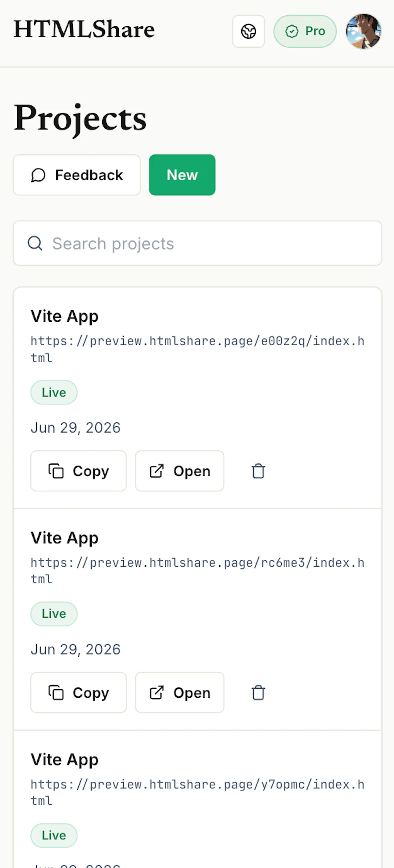Open the rc6me3 project preview
Viewport: 394px width, 868px height.
click(x=180, y=693)
